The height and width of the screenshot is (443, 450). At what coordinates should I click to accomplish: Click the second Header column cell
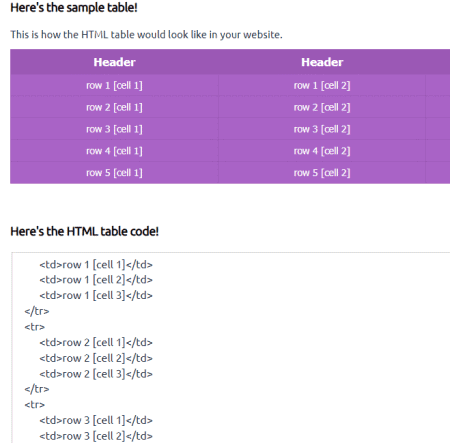[x=322, y=62]
